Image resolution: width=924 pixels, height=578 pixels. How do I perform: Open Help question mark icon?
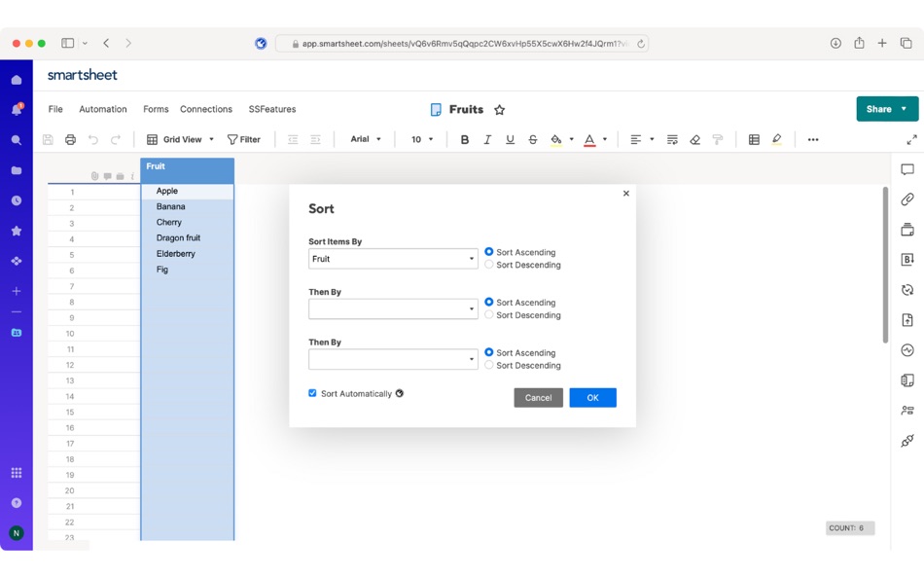coord(17,502)
